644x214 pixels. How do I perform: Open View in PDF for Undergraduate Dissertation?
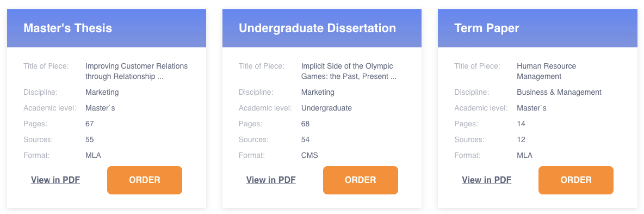(271, 180)
